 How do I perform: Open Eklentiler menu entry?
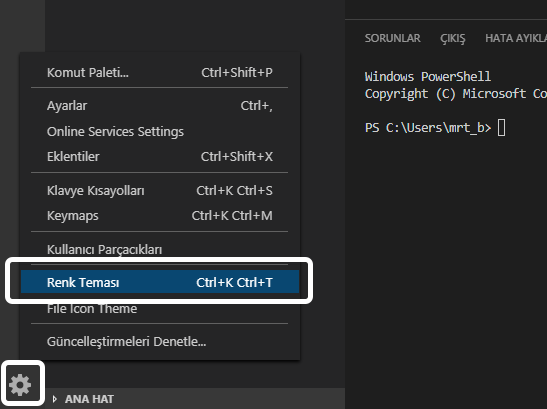[x=159, y=156]
